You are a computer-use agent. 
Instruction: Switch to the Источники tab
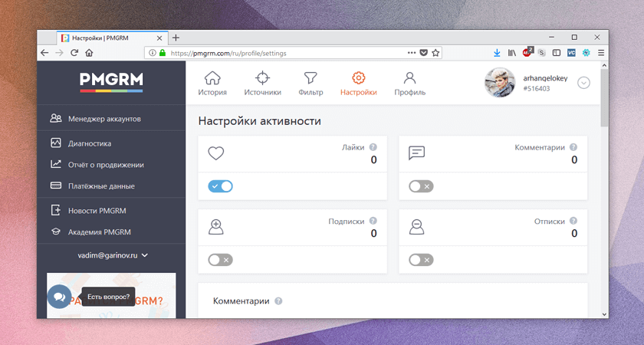(x=262, y=84)
